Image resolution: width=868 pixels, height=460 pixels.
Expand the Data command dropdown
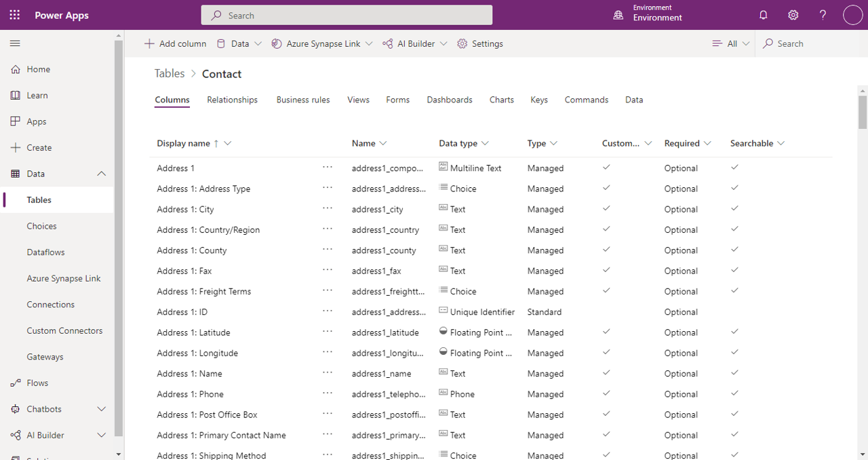coord(258,43)
